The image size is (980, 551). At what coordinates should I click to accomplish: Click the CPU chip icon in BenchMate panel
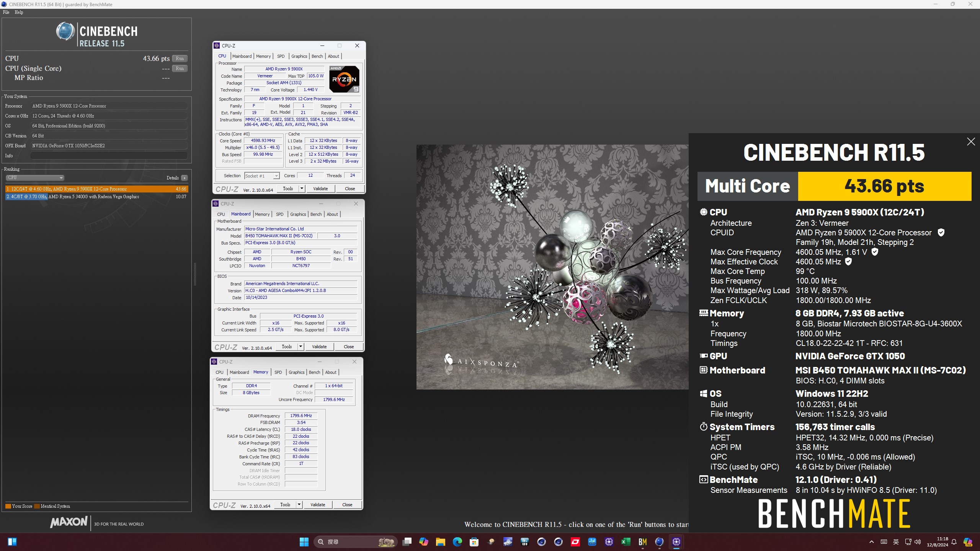point(704,212)
